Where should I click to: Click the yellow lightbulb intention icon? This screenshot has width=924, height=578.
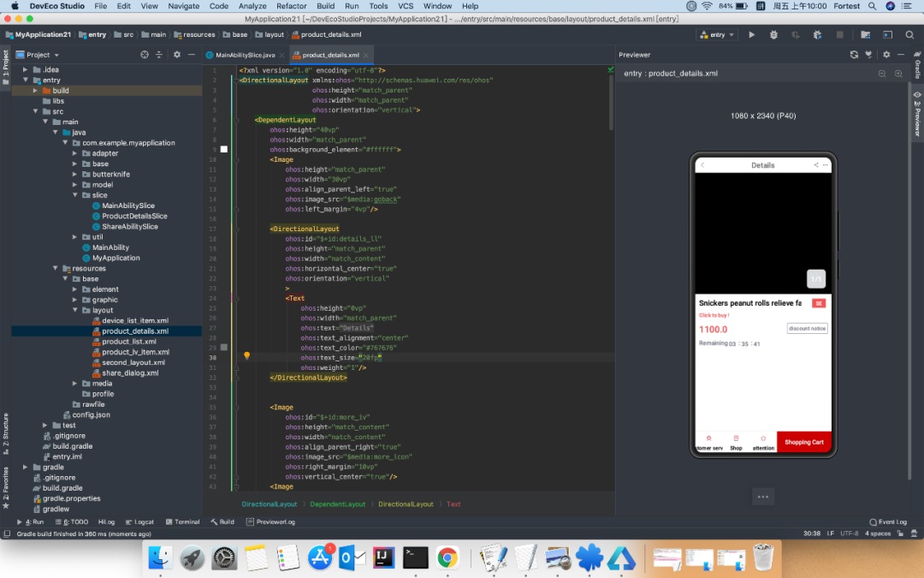tap(246, 355)
